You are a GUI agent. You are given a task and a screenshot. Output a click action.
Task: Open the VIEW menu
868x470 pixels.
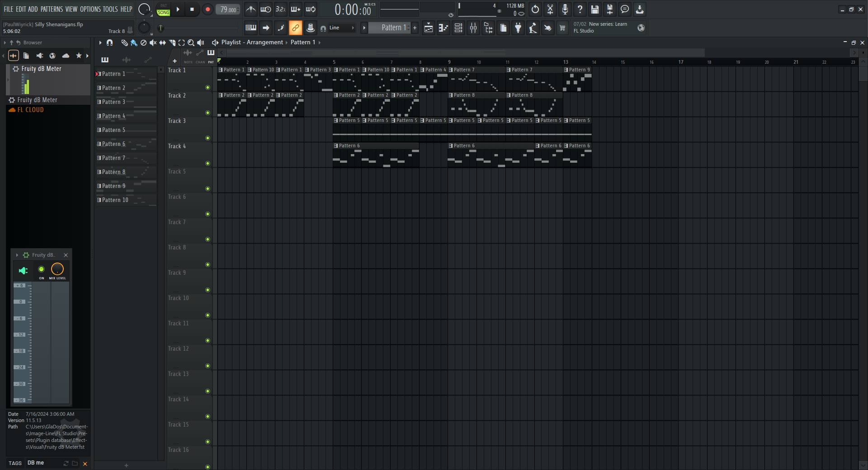click(71, 9)
